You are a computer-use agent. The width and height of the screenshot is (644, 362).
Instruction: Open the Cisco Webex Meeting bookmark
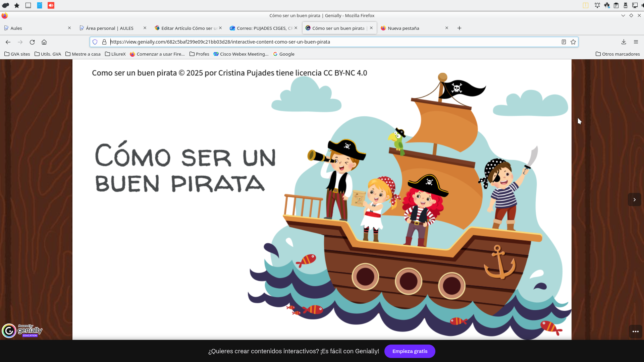(x=241, y=54)
